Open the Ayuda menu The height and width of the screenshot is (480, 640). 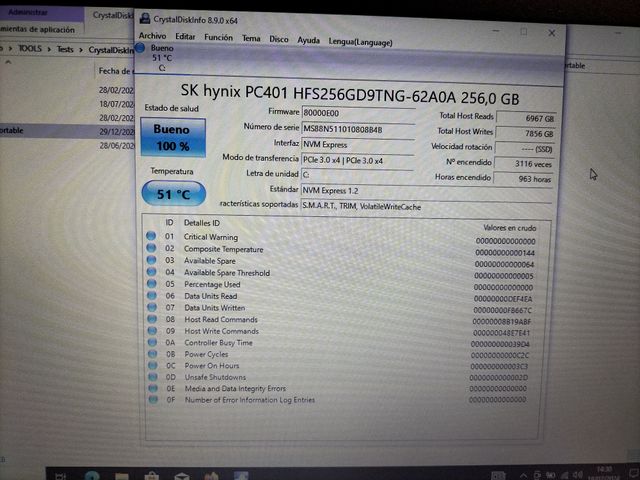(x=308, y=40)
